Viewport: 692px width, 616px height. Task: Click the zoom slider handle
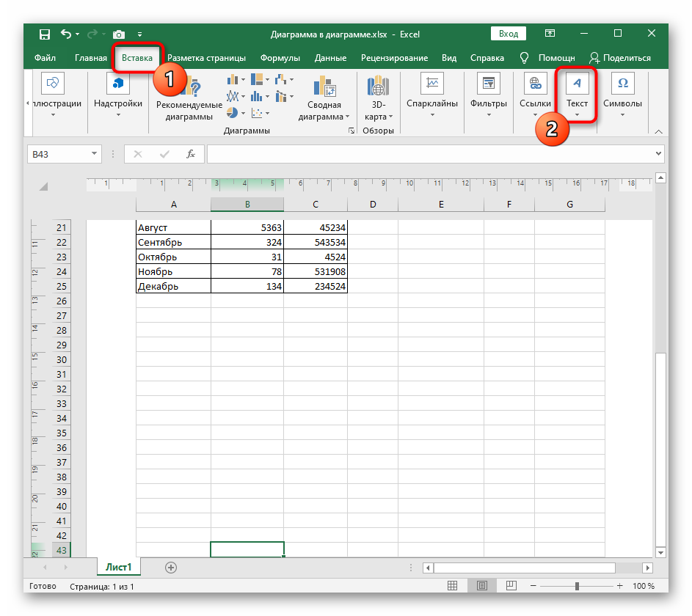[577, 586]
